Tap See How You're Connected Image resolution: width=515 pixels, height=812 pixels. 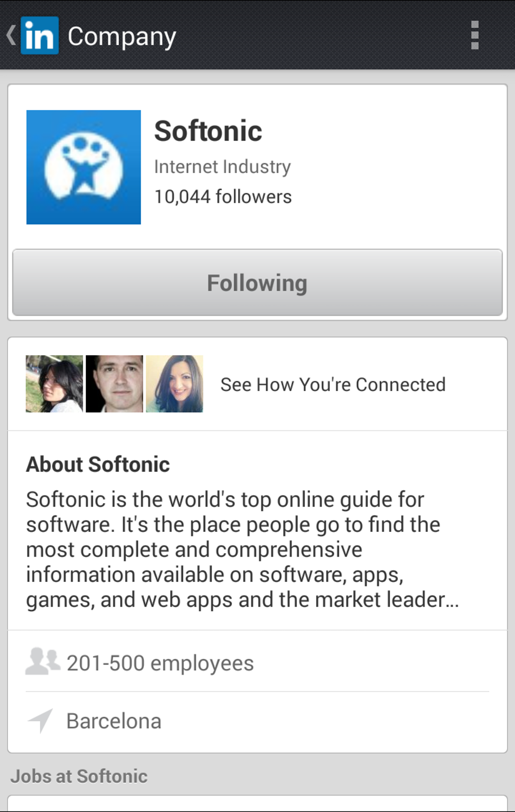(x=333, y=385)
